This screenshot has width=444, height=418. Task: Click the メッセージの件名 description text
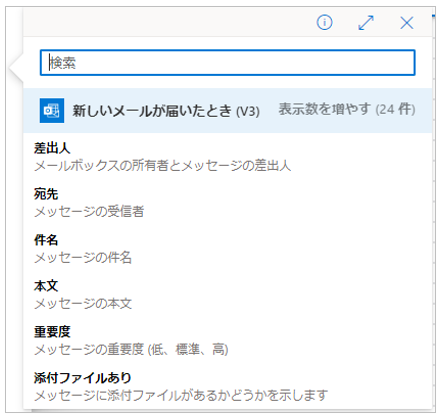(83, 258)
